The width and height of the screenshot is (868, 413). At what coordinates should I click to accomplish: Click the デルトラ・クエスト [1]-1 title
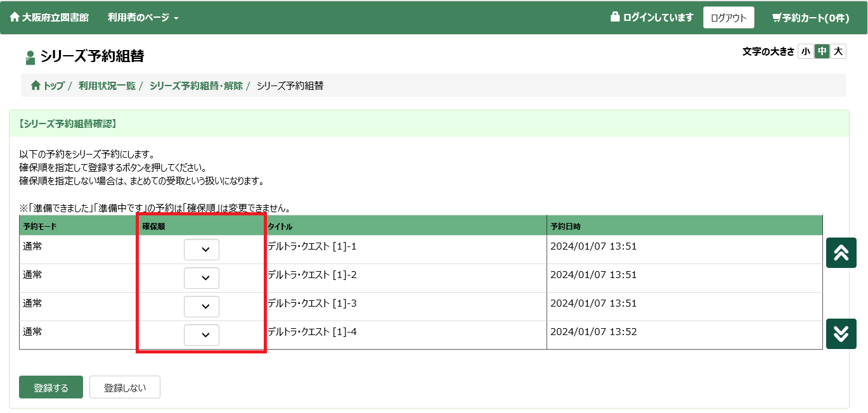pyautogui.click(x=312, y=246)
